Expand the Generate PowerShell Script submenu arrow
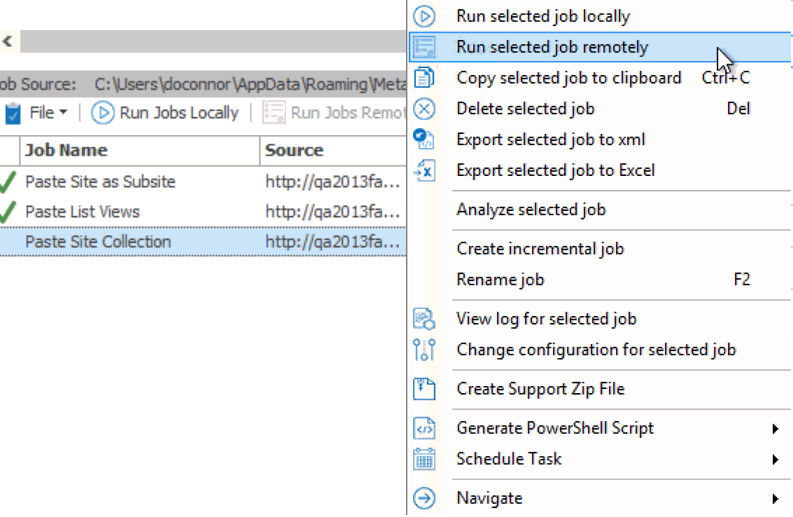793x517 pixels. 776,429
